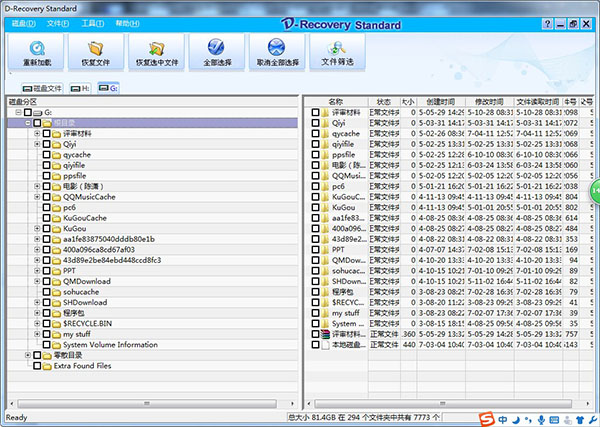600x427 pixels.
Task: Sort by 状态 column header
Action: pyautogui.click(x=384, y=102)
